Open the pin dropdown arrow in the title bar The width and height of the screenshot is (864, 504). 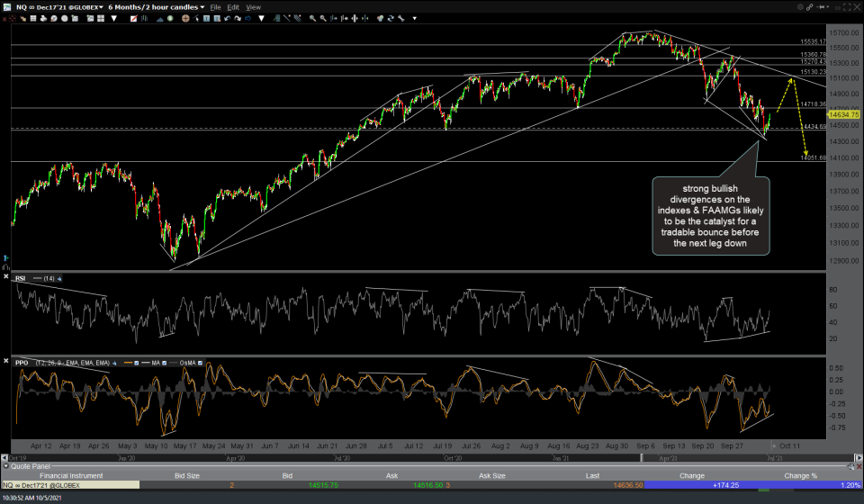click(828, 6)
